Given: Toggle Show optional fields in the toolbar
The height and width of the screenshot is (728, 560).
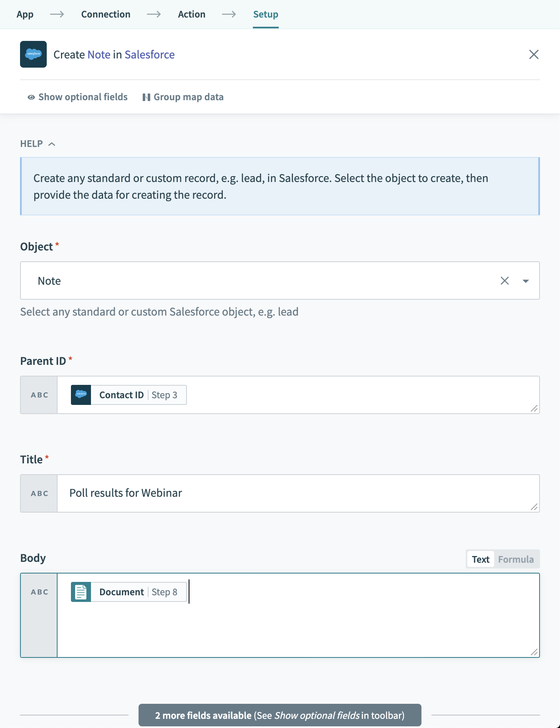Looking at the screenshot, I should click(x=82, y=97).
